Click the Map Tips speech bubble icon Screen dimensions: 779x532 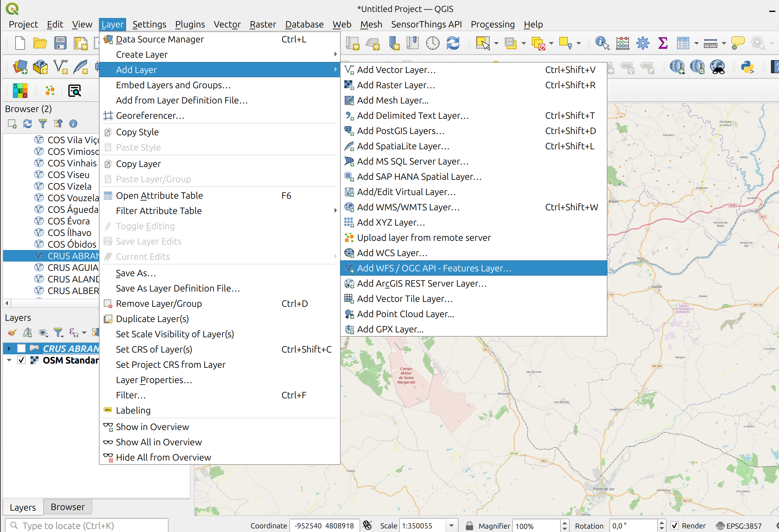point(737,43)
